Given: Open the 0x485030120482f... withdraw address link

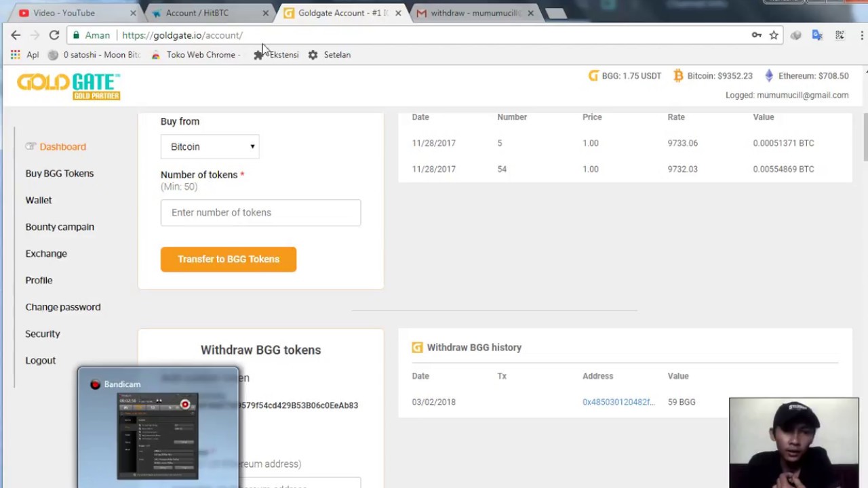Looking at the screenshot, I should [618, 402].
